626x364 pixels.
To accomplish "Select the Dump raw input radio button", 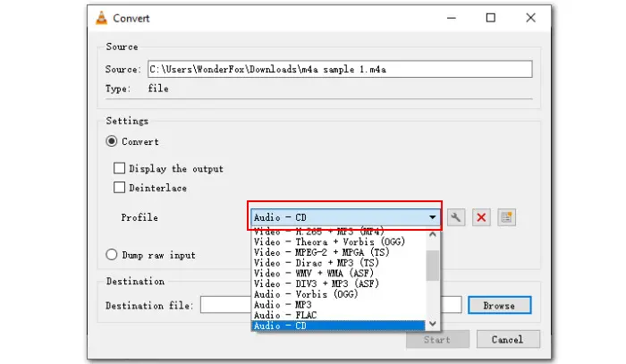I will coord(112,255).
